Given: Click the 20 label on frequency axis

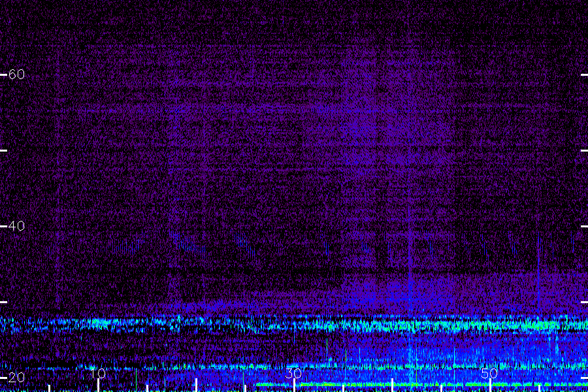Looking at the screenshot, I should tap(16, 378).
